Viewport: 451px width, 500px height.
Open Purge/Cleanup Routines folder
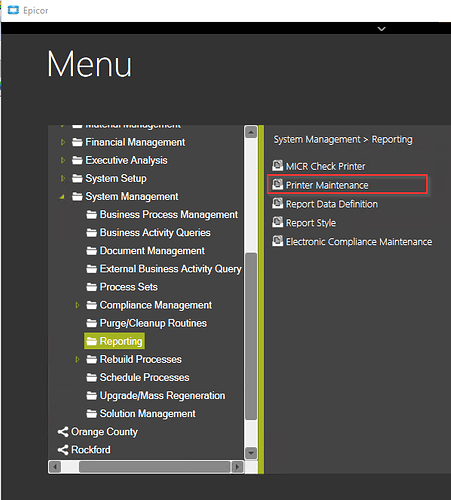coord(153,323)
